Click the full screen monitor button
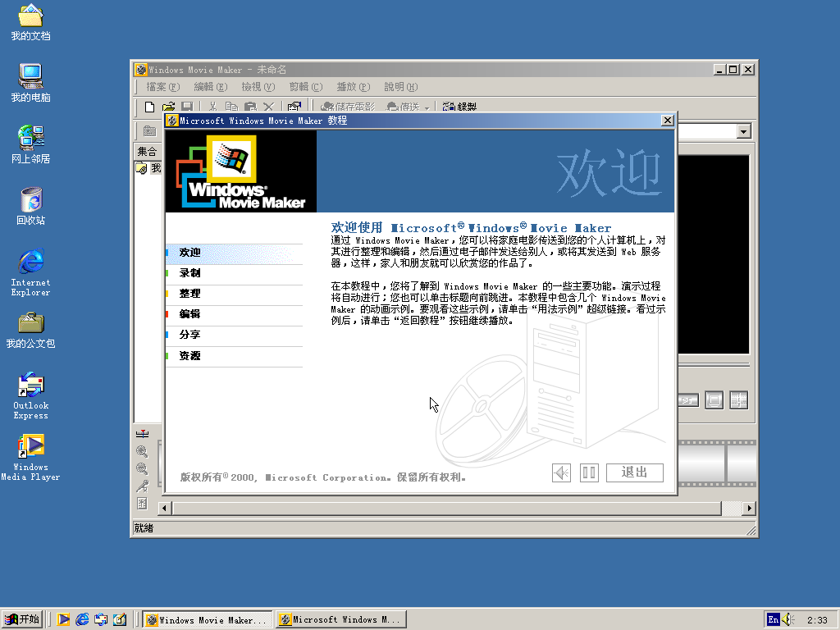Screen dimensions: 840x630 (x=714, y=399)
